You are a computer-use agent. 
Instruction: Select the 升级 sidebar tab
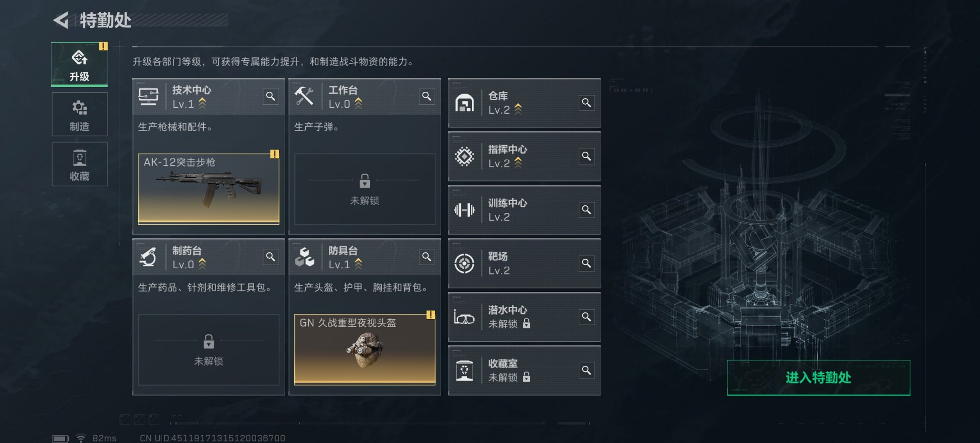click(x=79, y=65)
